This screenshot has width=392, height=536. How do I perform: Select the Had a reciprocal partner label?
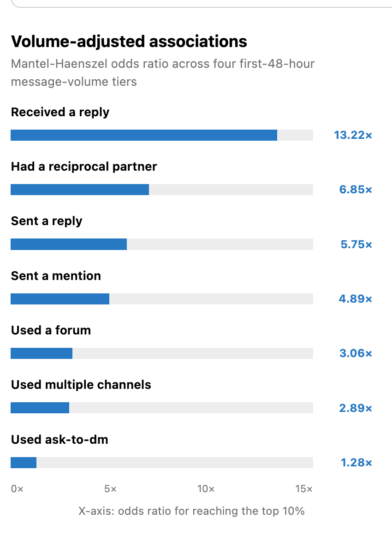pos(84,167)
